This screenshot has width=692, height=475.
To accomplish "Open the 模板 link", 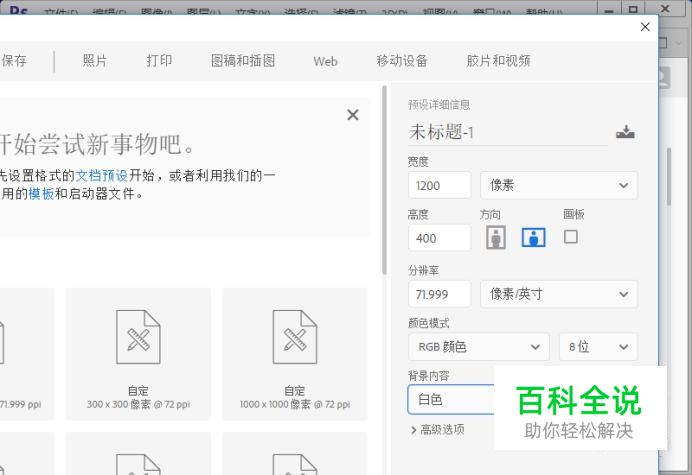I will point(41,193).
